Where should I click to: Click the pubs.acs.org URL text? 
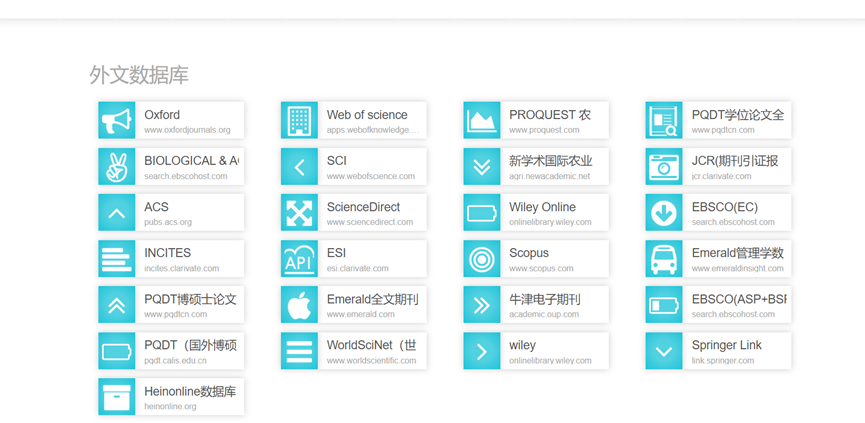pos(168,222)
